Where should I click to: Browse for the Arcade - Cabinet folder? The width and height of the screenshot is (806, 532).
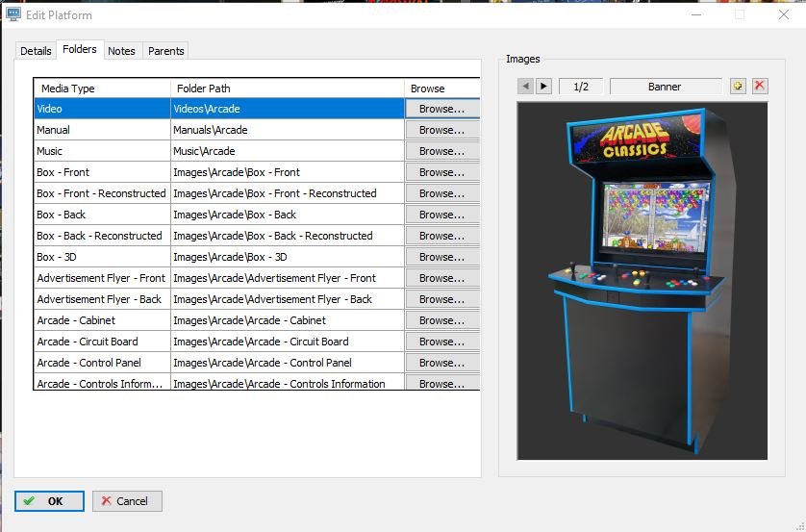tap(442, 320)
